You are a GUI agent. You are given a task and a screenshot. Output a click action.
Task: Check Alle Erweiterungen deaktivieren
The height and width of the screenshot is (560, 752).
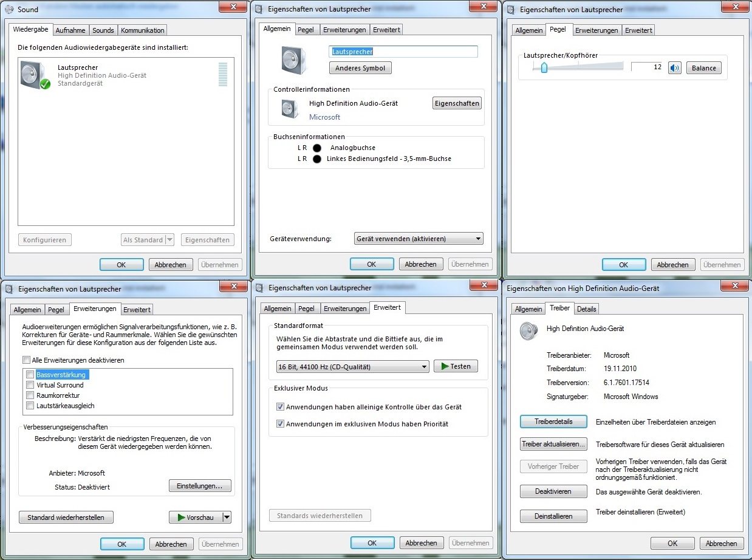click(x=26, y=360)
